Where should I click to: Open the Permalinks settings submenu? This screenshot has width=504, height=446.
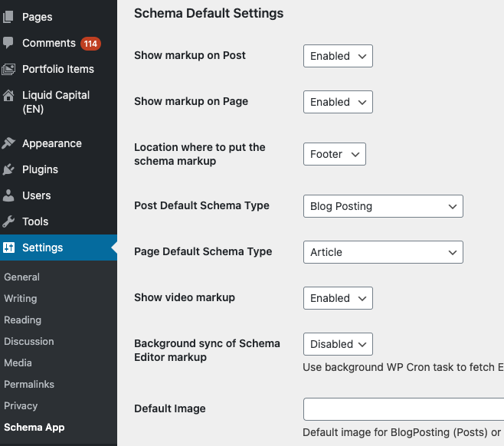pyautogui.click(x=29, y=384)
